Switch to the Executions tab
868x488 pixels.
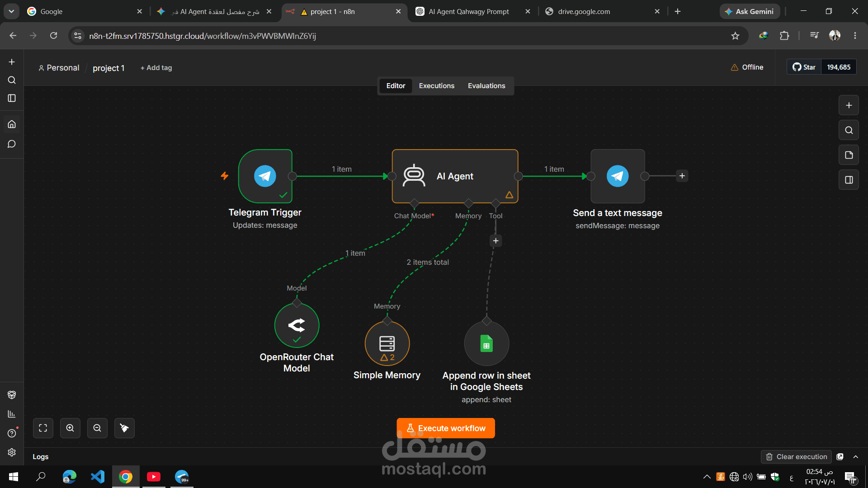pos(437,86)
